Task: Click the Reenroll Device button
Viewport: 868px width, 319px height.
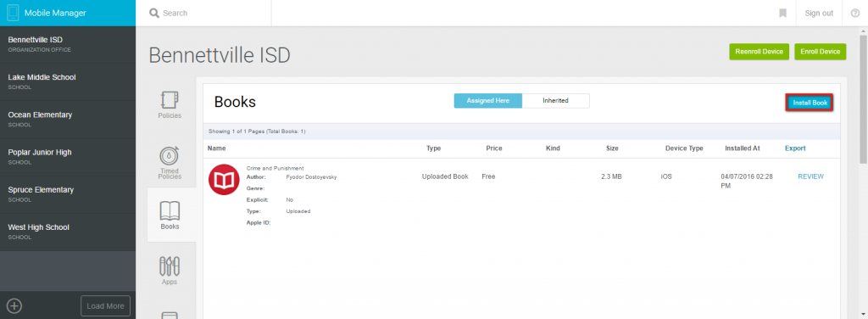Action: click(759, 52)
